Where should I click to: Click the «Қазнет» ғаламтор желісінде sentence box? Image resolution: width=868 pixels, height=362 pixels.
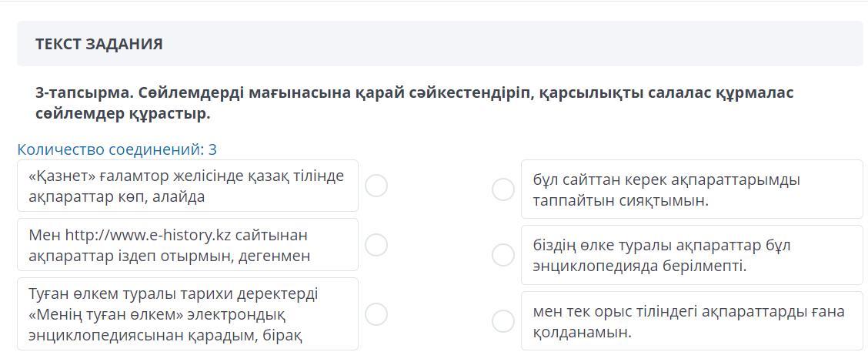(187, 186)
